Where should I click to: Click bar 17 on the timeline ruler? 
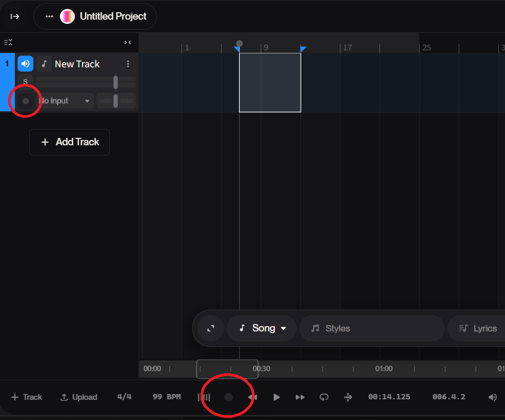[347, 48]
